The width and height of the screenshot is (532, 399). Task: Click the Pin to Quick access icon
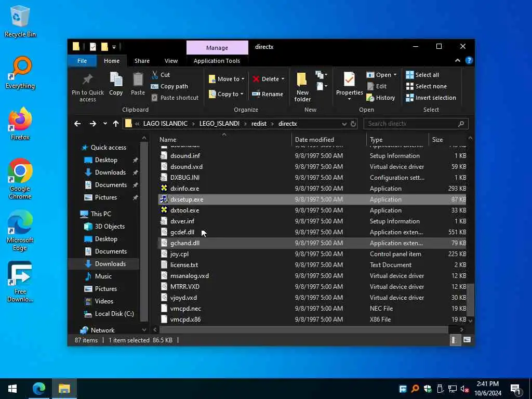point(87,87)
